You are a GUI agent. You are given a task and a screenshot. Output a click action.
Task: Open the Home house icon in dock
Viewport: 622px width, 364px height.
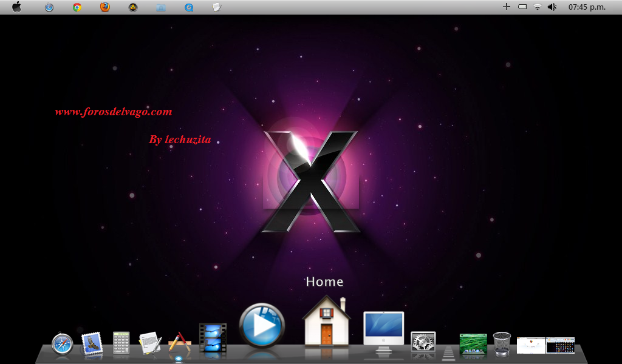tap(326, 320)
